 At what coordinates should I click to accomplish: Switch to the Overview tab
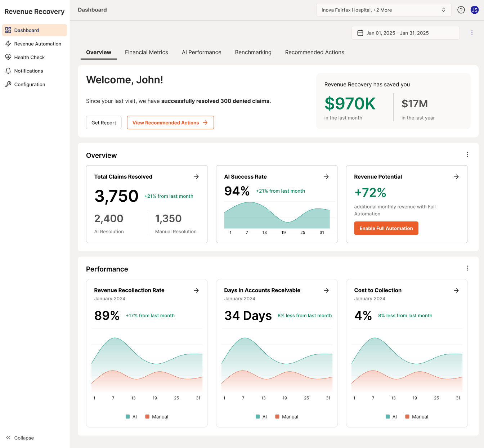click(x=99, y=53)
